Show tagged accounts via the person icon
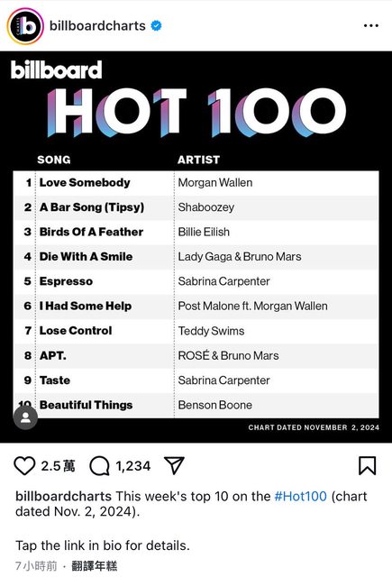This screenshot has width=392, height=577. pyautogui.click(x=25, y=417)
